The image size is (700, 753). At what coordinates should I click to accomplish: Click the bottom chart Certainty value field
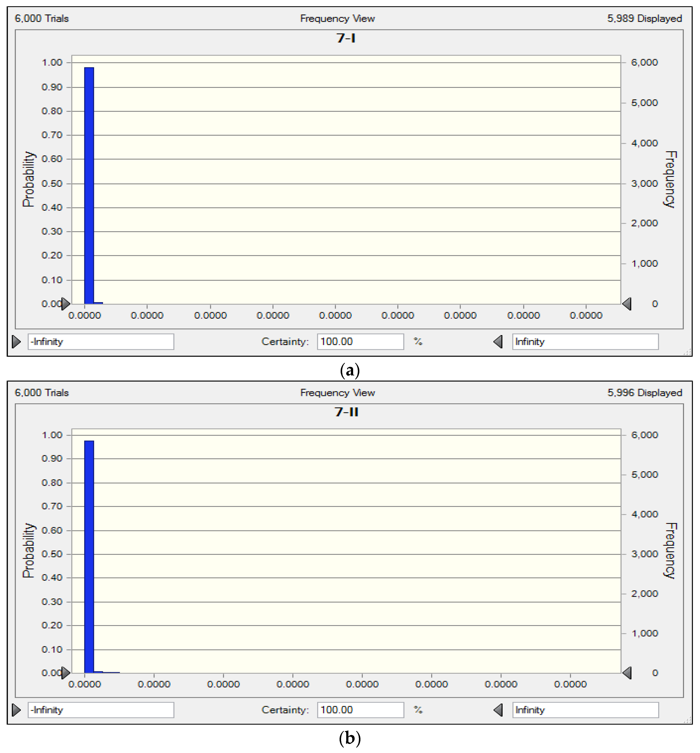[360, 710]
